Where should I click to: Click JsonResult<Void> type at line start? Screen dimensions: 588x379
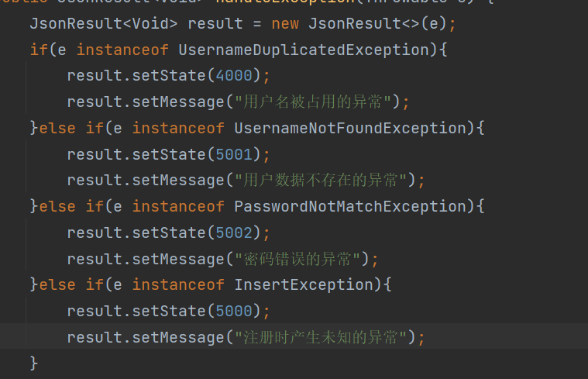(x=104, y=24)
